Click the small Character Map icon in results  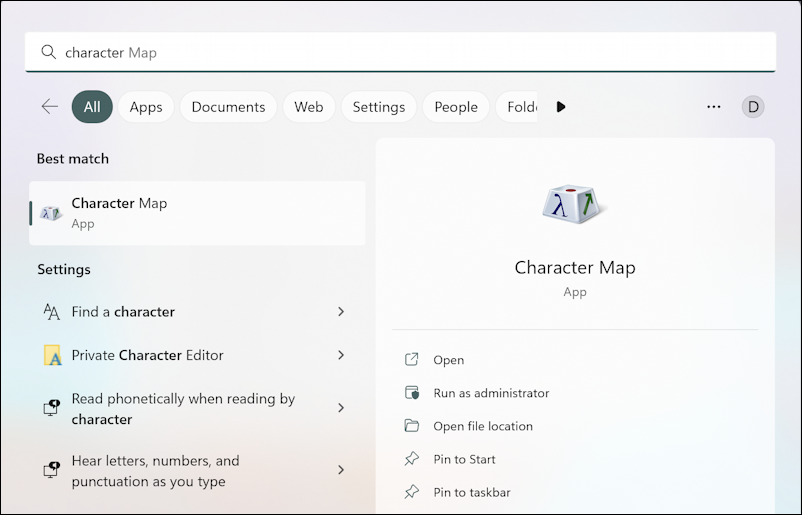(x=51, y=213)
